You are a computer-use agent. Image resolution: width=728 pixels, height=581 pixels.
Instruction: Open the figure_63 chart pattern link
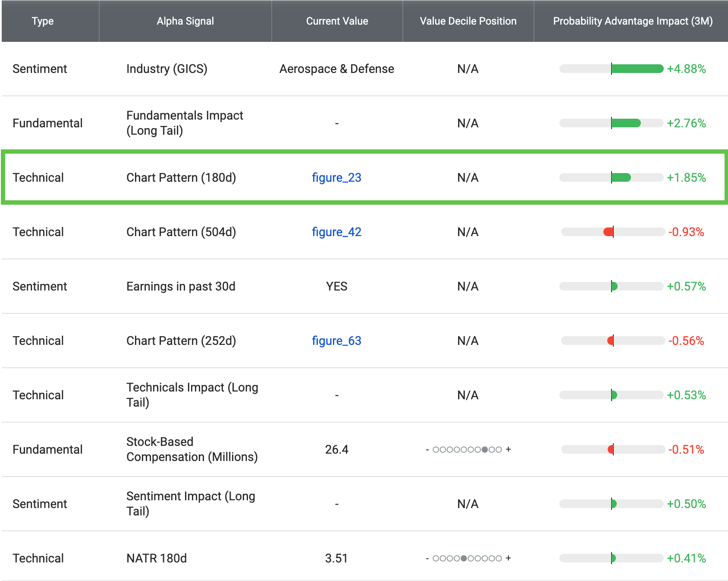(x=337, y=341)
